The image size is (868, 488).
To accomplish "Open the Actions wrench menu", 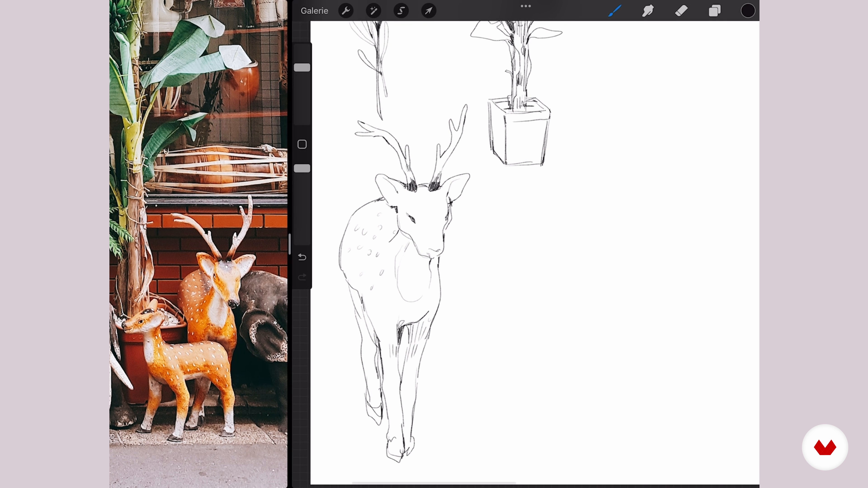I will click(x=346, y=11).
